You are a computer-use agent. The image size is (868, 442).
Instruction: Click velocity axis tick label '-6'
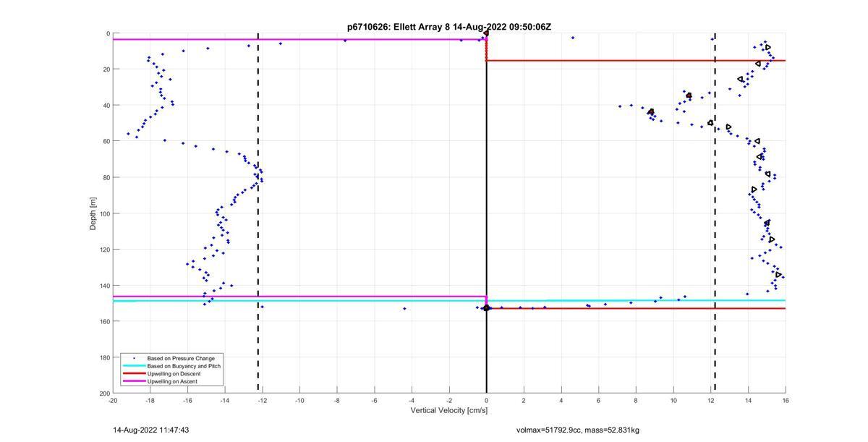(374, 400)
